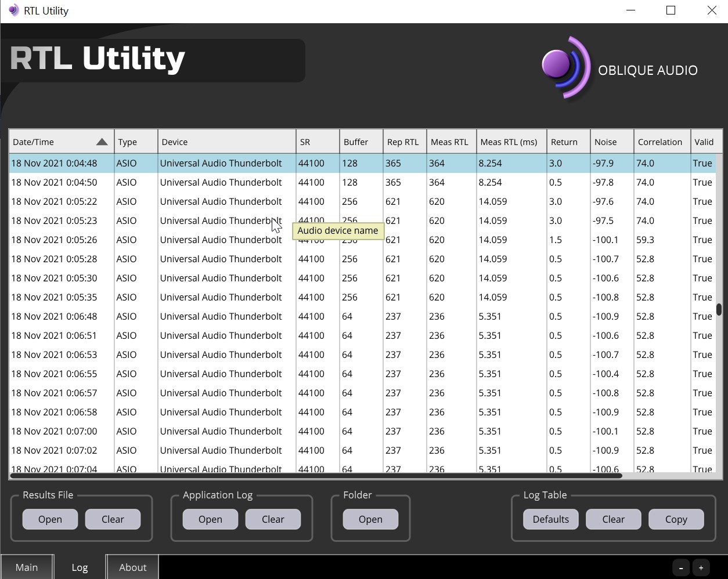Sort by Device column header
The width and height of the screenshot is (728, 579).
(227, 142)
